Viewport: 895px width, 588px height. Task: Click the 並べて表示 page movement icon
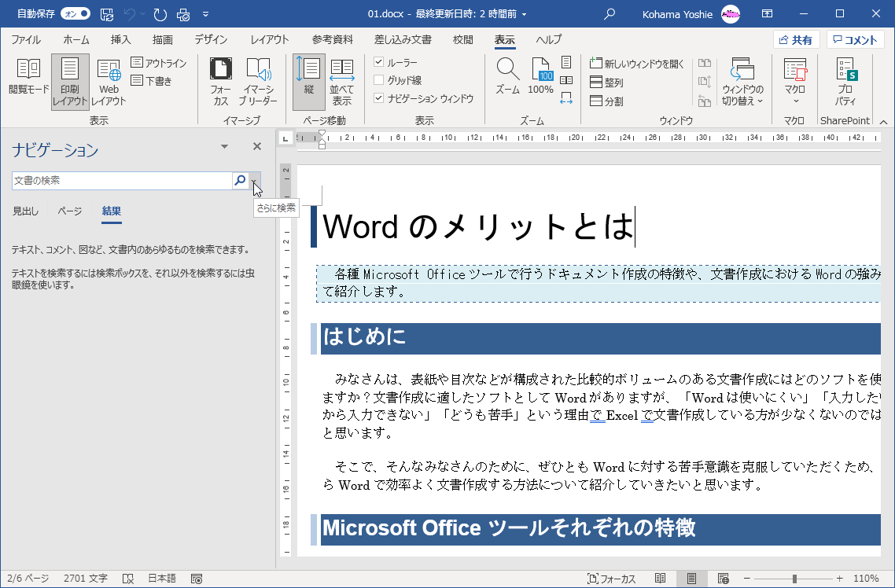click(341, 81)
